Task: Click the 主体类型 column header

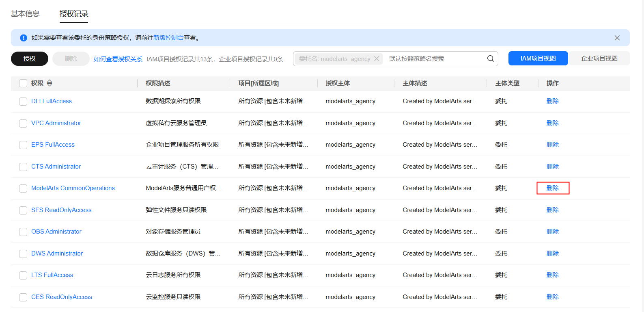Action: [507, 83]
